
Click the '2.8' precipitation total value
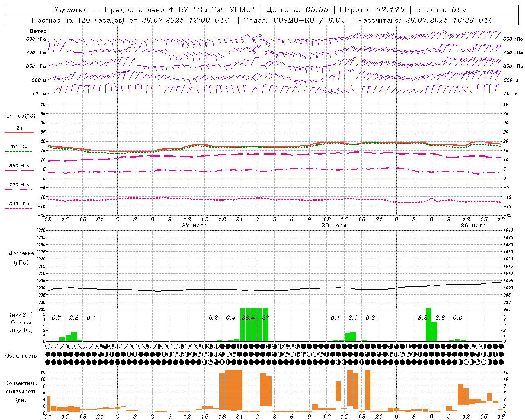[x=74, y=317]
